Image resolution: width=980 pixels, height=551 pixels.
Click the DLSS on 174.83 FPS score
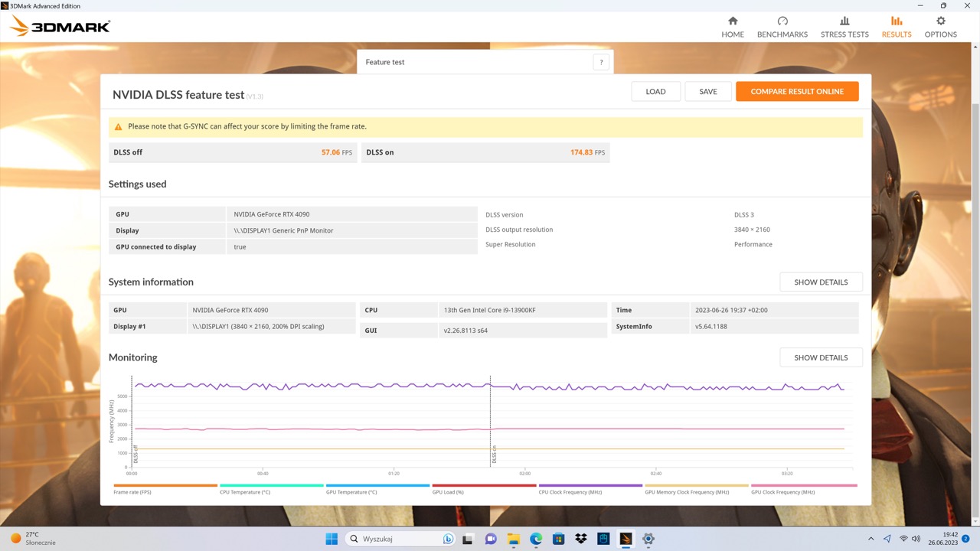click(x=485, y=152)
